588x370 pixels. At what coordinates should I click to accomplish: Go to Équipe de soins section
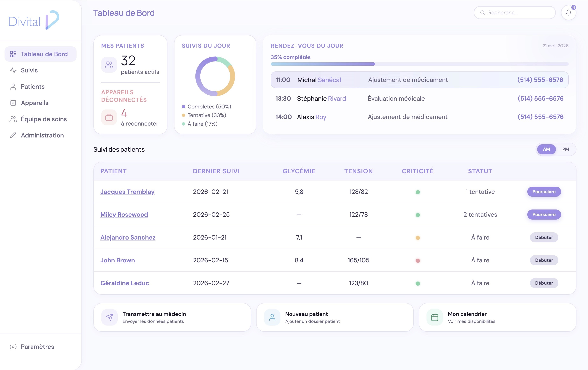(x=44, y=119)
